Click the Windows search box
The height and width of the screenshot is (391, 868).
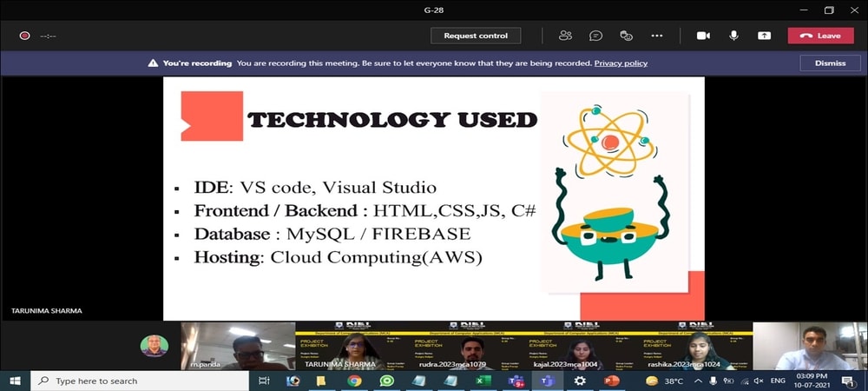coord(139,381)
